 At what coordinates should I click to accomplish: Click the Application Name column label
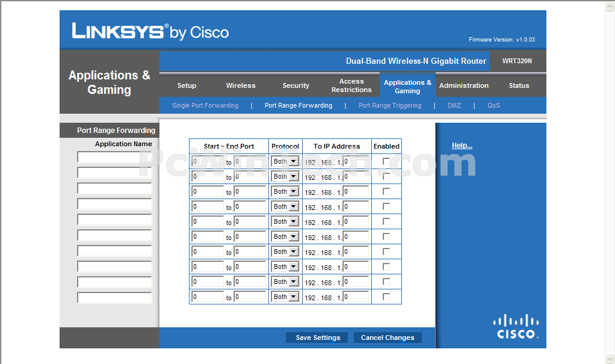coord(123,144)
